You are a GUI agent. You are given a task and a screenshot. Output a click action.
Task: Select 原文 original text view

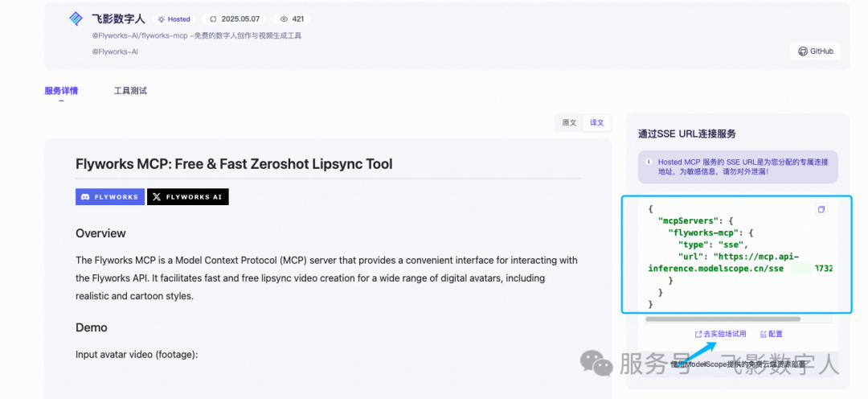[x=570, y=123]
